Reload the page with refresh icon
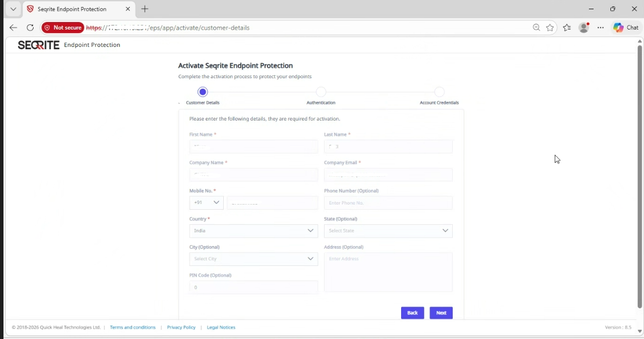Image resolution: width=644 pixels, height=339 pixels. tap(30, 27)
